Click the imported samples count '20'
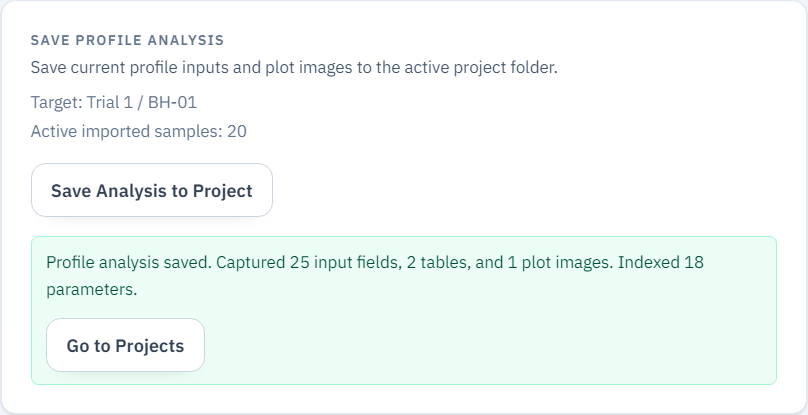808x415 pixels. (236, 131)
